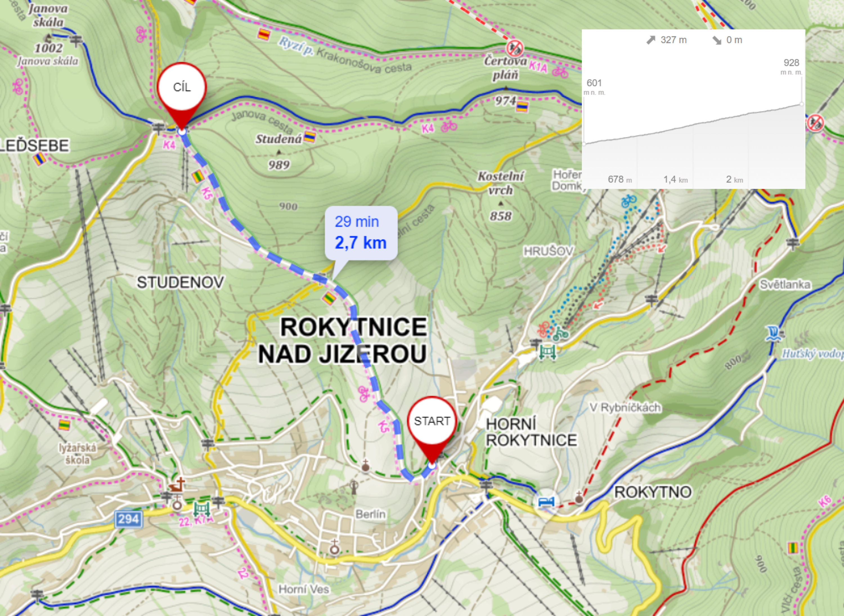Viewport: 844px width, 616px height.
Task: Click the bed accommodation icon near Rokytno
Action: [546, 502]
